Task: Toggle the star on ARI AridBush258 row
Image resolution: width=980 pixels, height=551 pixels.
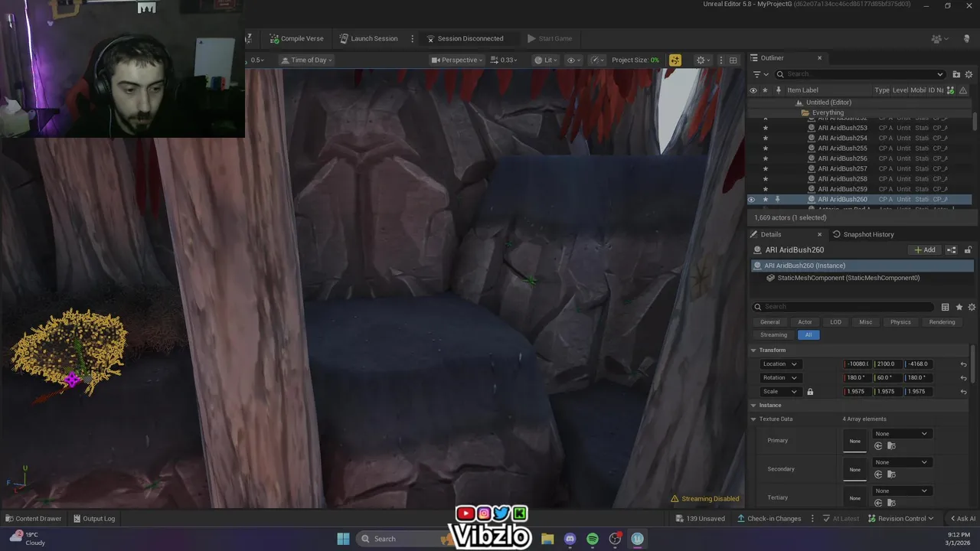Action: tap(765, 179)
